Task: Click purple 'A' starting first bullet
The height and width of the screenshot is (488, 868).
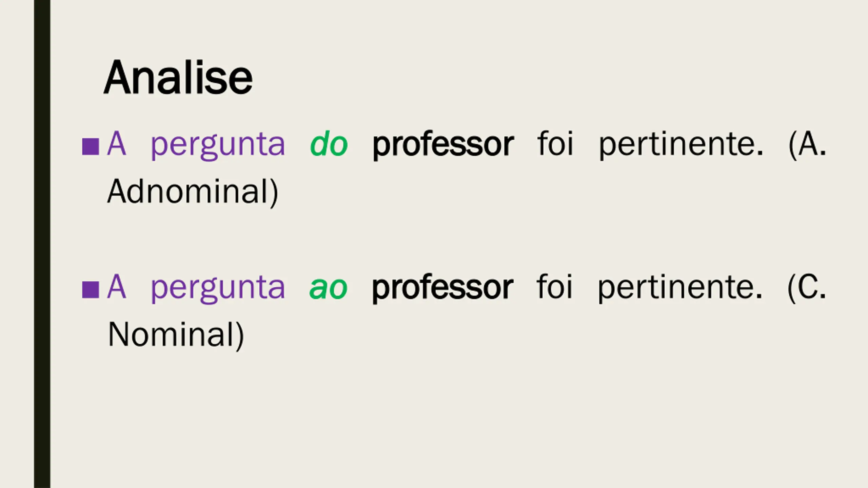Action: pos(117,144)
